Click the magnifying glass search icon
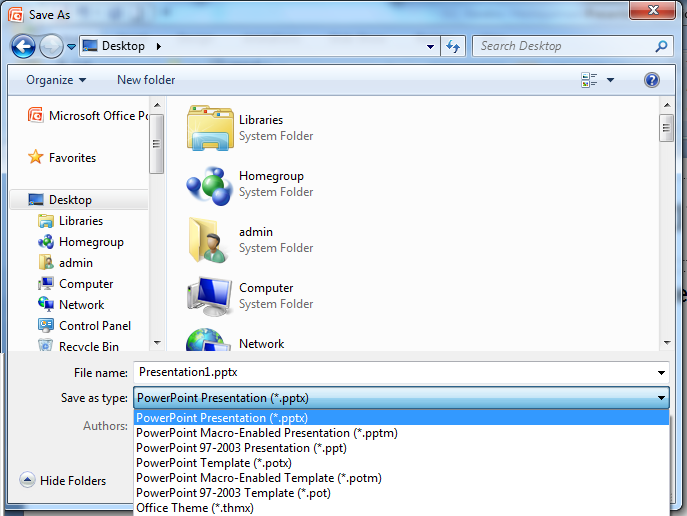The width and height of the screenshot is (687, 516). pyautogui.click(x=662, y=46)
